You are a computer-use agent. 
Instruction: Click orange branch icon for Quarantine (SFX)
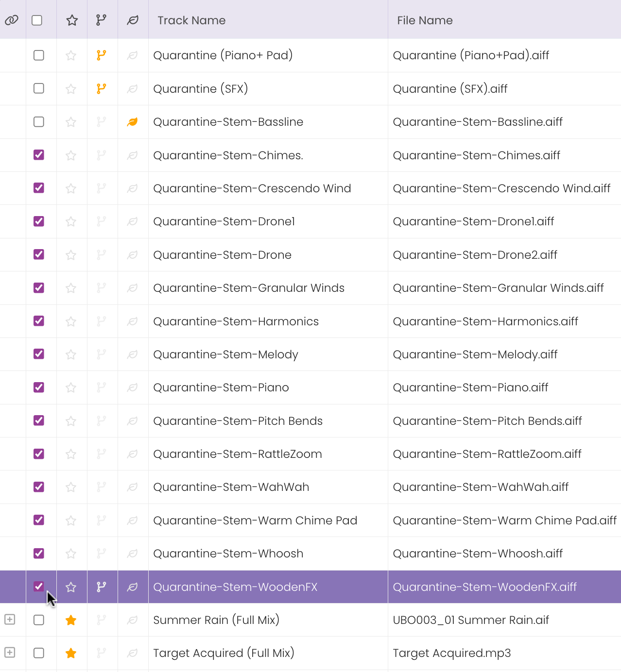[x=101, y=89]
